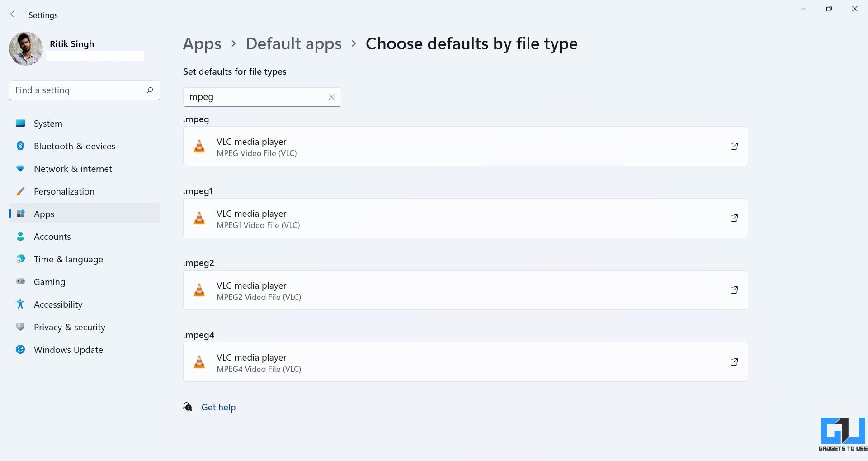Open Windows Update settings
868x461 pixels.
pyautogui.click(x=85, y=350)
